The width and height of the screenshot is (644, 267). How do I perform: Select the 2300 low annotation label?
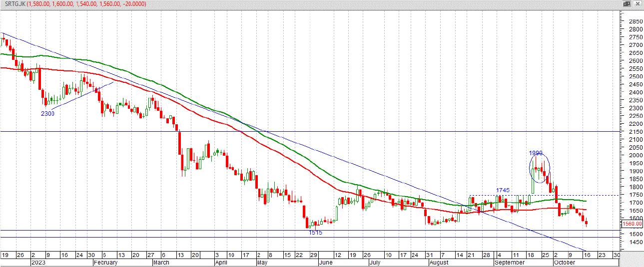pyautogui.click(x=47, y=114)
